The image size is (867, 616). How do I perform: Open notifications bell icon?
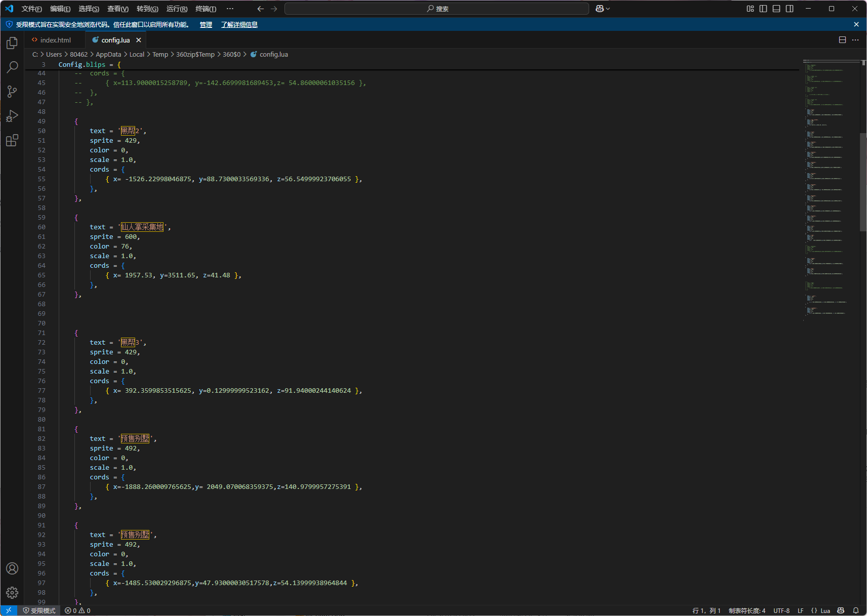[856, 610]
